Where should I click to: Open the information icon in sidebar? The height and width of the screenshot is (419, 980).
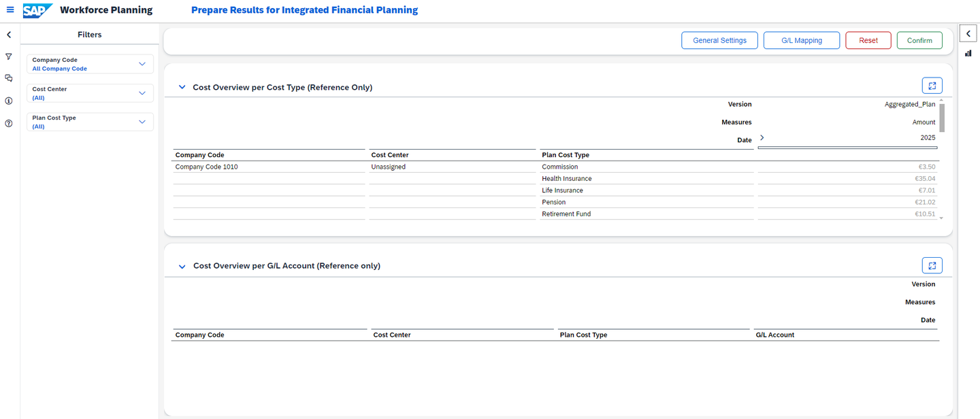[x=9, y=101]
